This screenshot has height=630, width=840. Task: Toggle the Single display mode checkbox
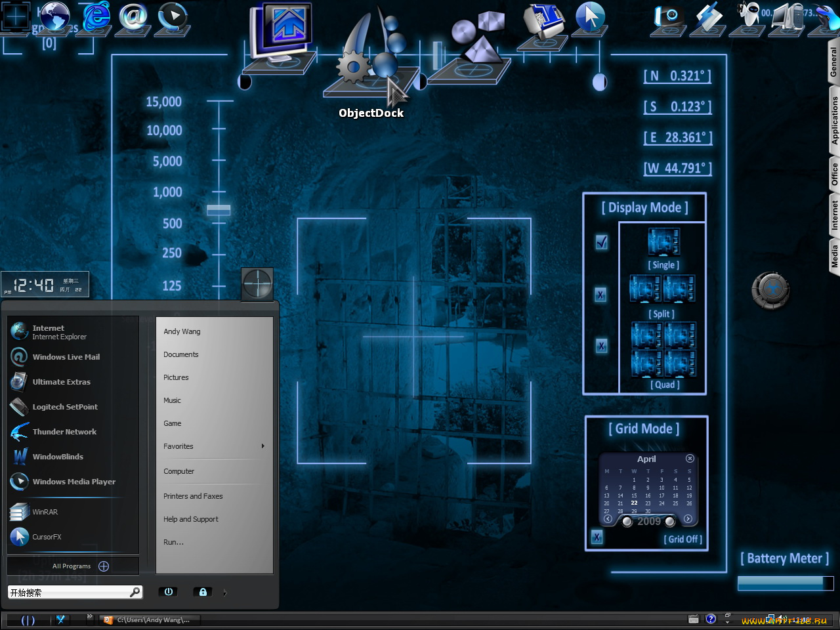601,242
